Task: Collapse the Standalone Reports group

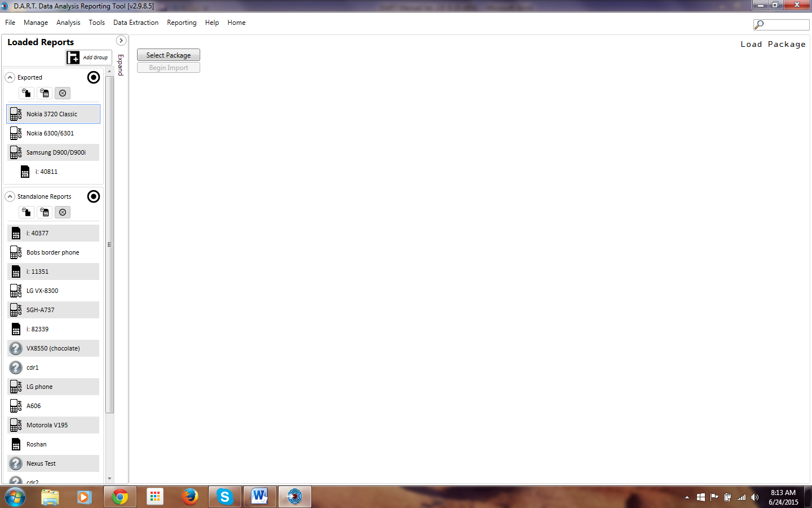Action: click(x=10, y=196)
